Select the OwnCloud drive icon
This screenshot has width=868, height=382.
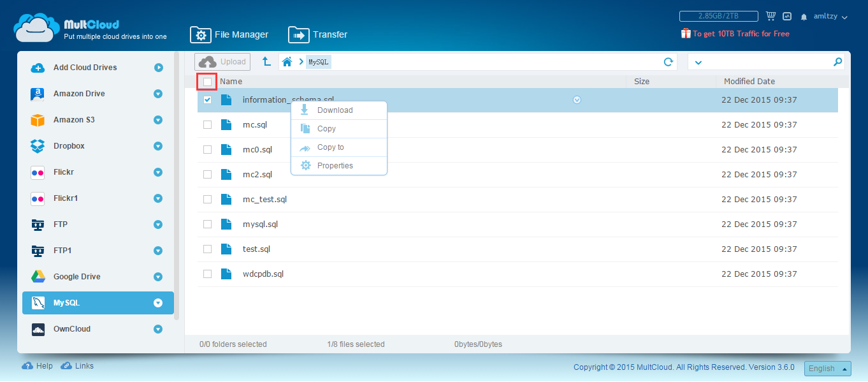coord(38,329)
